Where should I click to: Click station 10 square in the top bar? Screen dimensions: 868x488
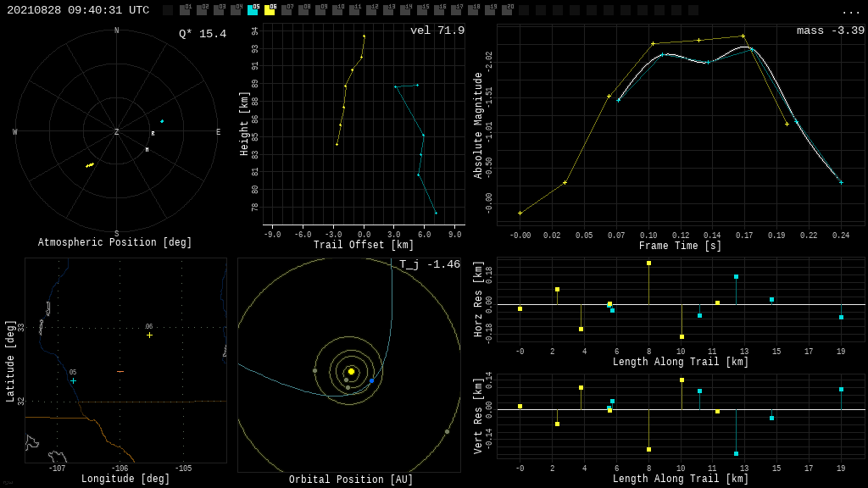(x=337, y=10)
